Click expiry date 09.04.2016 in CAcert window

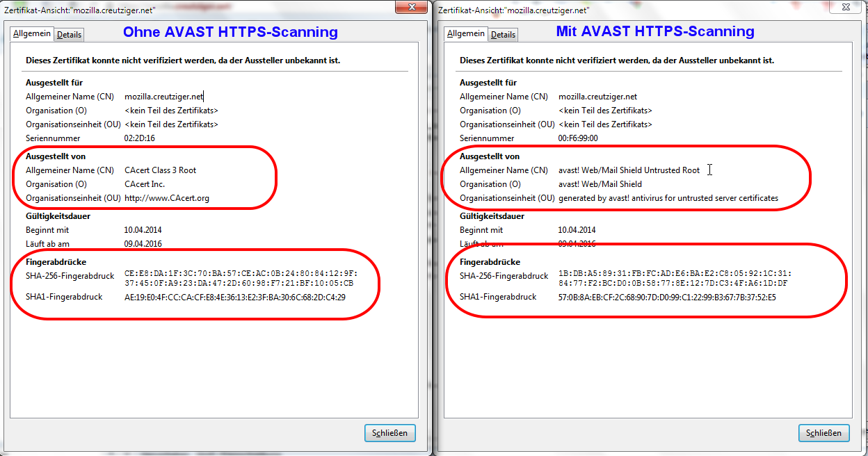(143, 244)
